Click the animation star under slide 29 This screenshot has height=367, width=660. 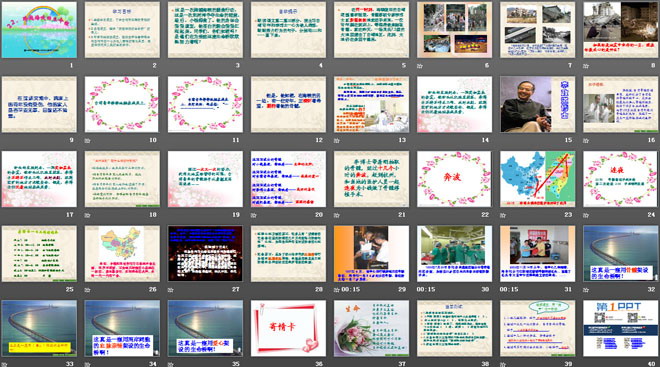click(x=336, y=290)
